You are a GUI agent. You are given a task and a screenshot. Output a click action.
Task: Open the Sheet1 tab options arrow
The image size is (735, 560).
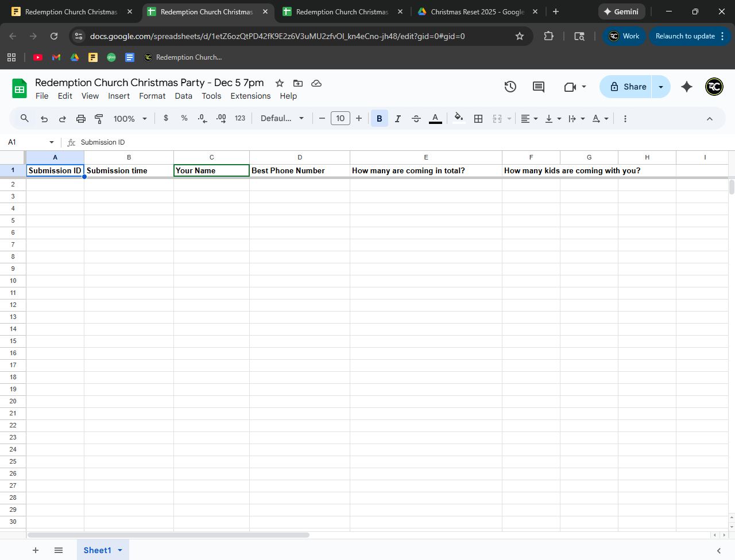tap(120, 550)
